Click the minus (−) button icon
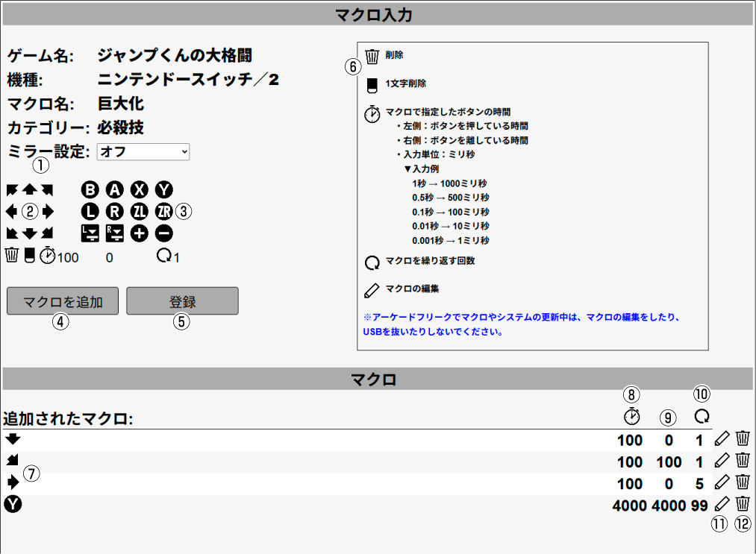Image resolution: width=756 pixels, height=554 pixels. pyautogui.click(x=162, y=233)
